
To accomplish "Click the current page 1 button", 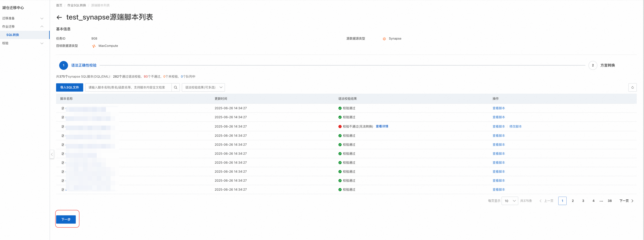I will pos(562,201).
